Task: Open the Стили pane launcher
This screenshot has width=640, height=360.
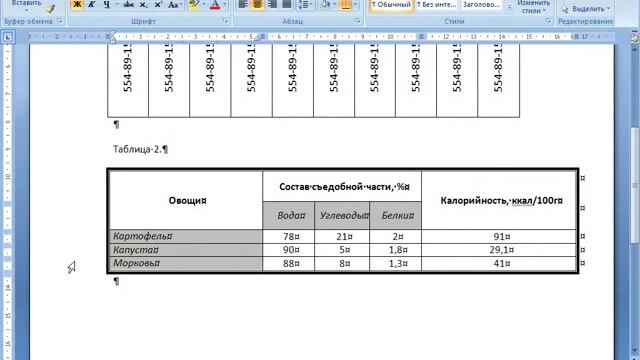Action: click(549, 21)
